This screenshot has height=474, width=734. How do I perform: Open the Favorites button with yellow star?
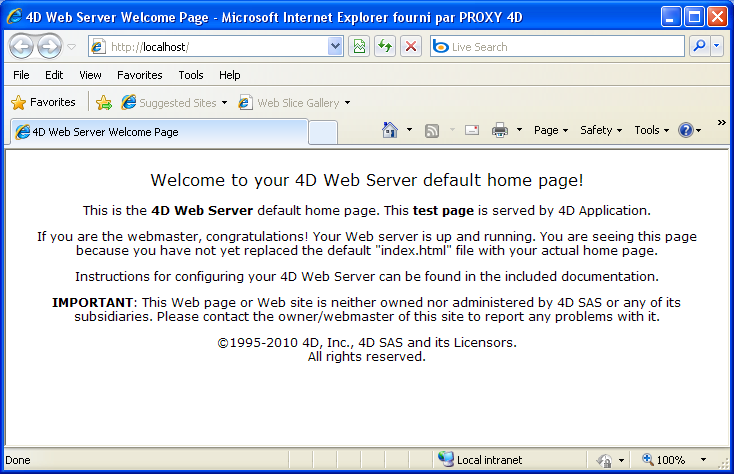pos(43,102)
